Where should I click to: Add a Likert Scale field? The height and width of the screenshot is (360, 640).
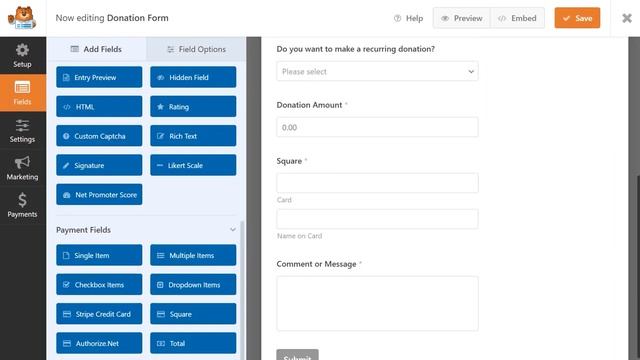[x=193, y=165]
